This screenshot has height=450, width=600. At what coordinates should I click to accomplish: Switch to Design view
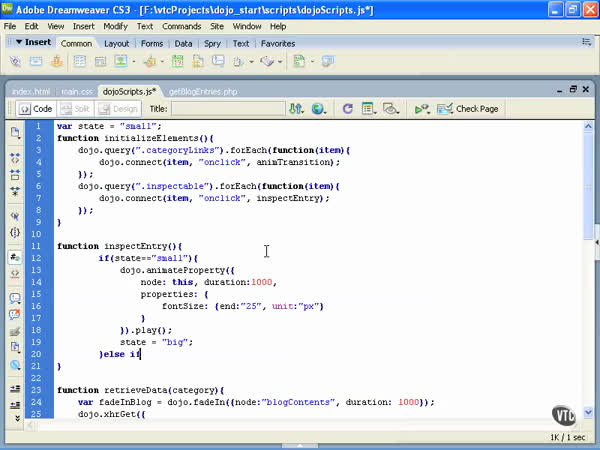pos(117,109)
